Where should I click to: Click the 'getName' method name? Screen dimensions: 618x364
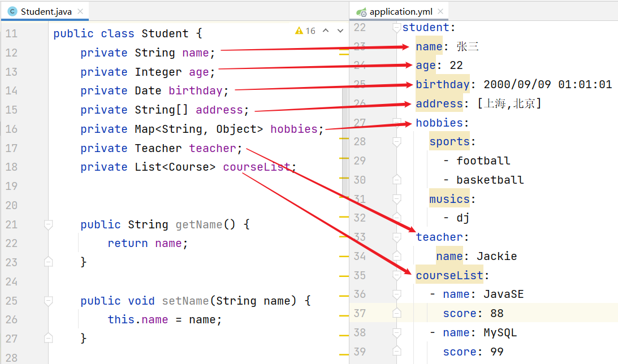[198, 224]
